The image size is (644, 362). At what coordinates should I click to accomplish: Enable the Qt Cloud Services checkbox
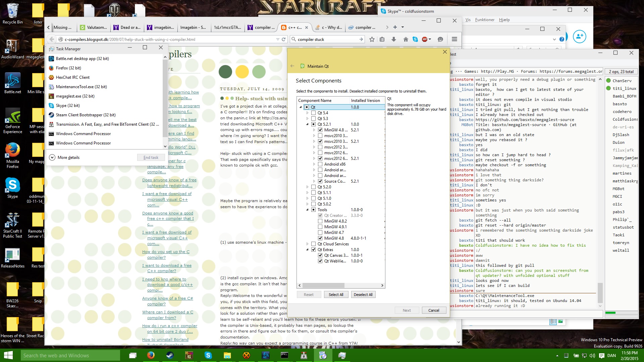313,244
